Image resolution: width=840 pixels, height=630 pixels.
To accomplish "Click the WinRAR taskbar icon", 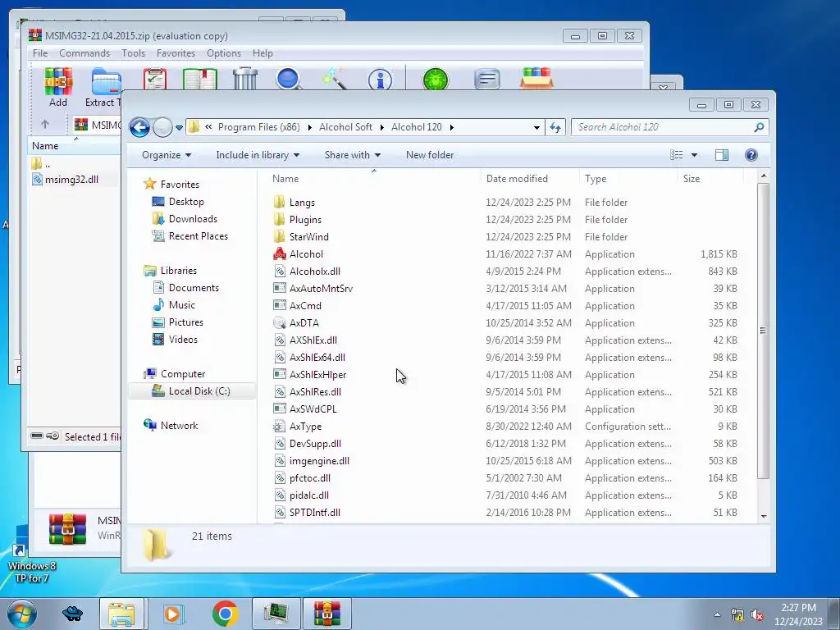I will click(326, 614).
